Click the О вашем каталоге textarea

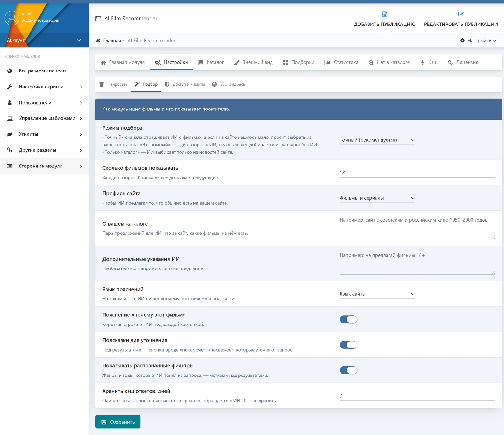tap(417, 227)
